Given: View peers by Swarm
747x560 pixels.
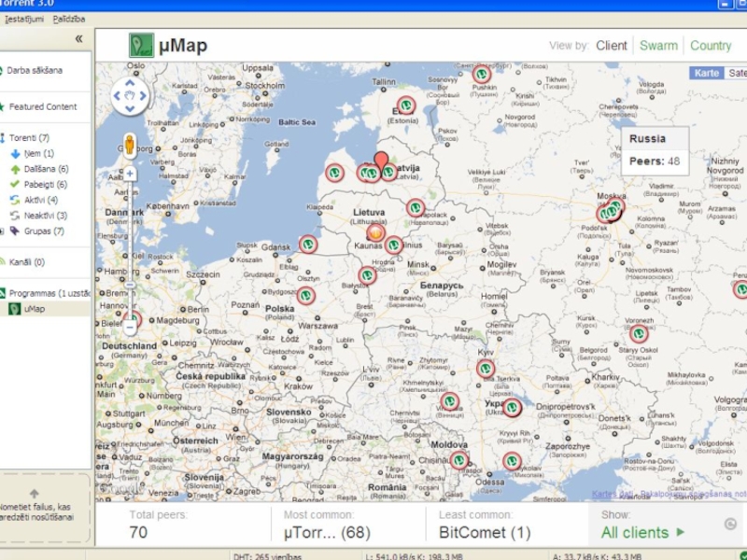Looking at the screenshot, I should (x=658, y=46).
